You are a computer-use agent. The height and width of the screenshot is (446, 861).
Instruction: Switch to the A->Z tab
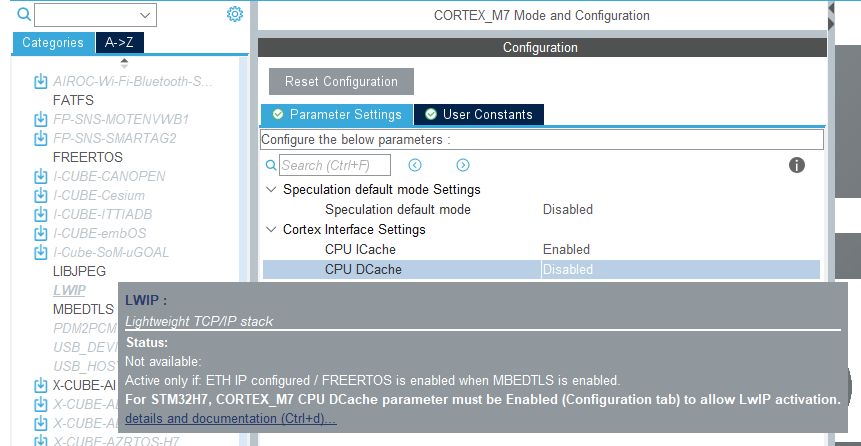tap(120, 43)
